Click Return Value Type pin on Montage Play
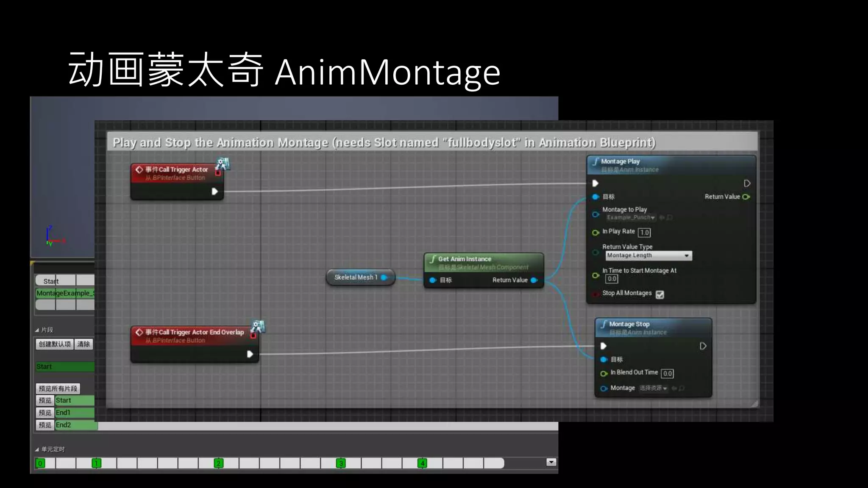The width and height of the screenshot is (868, 488). pos(595,252)
